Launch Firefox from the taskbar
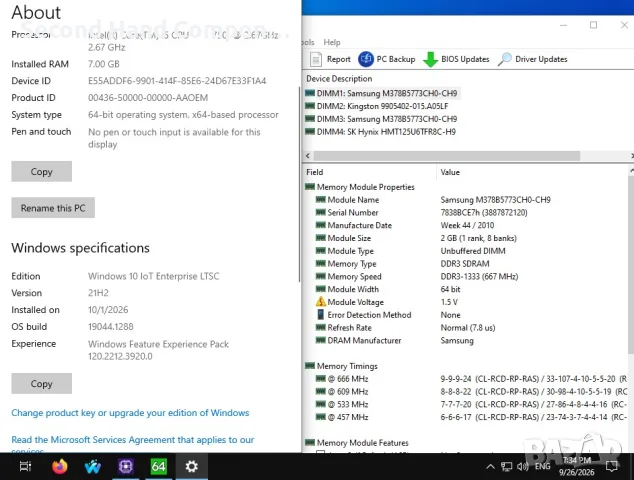634x480 pixels. (x=59, y=467)
